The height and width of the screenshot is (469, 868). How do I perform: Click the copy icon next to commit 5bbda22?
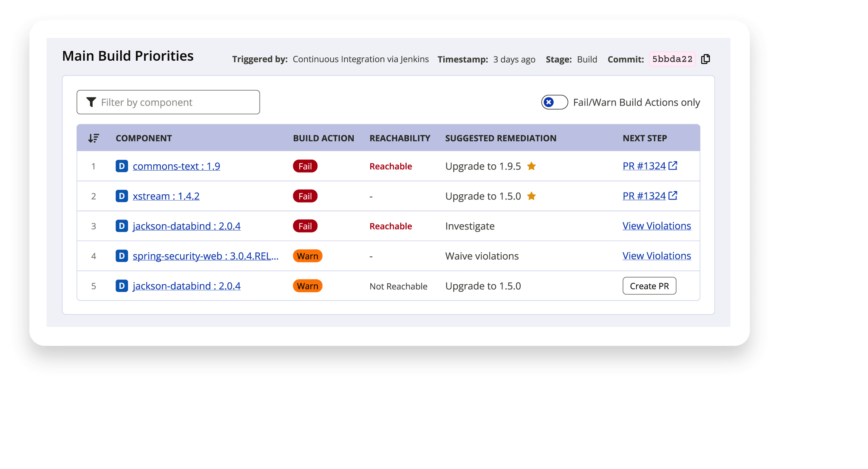705,59
